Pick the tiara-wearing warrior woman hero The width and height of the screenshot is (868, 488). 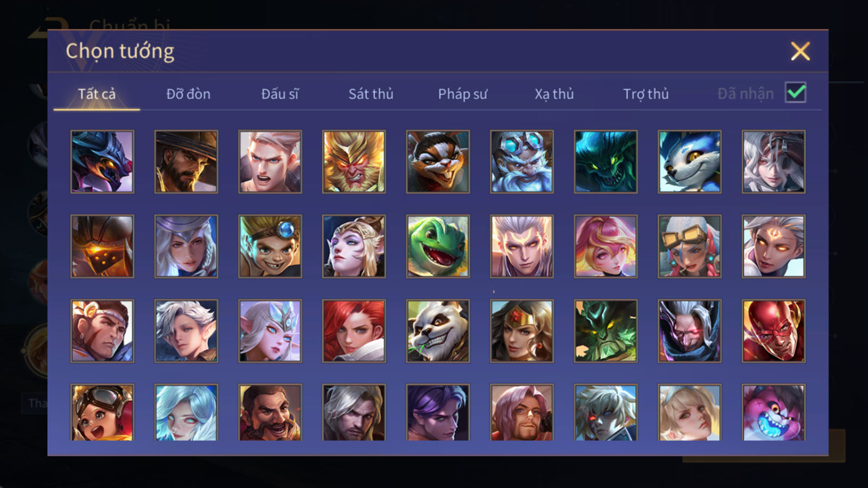pyautogui.click(x=522, y=331)
